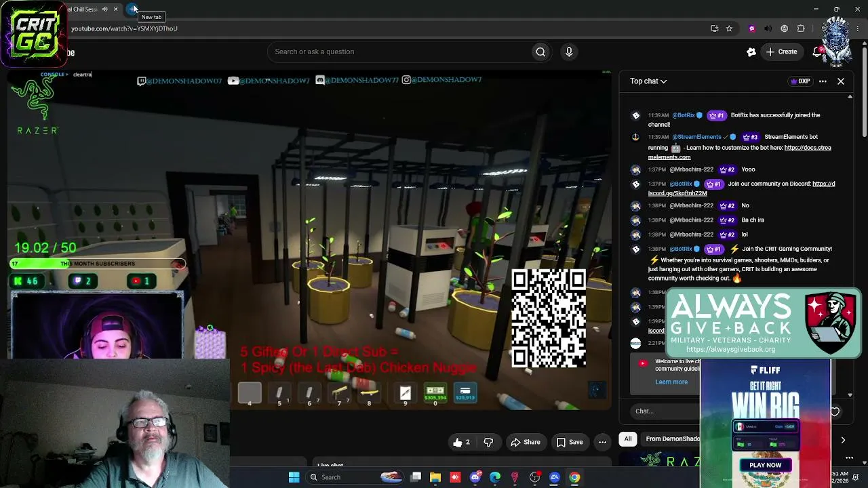868x488 pixels.
Task: Open the EA app from the taskbar
Action: pos(555,477)
